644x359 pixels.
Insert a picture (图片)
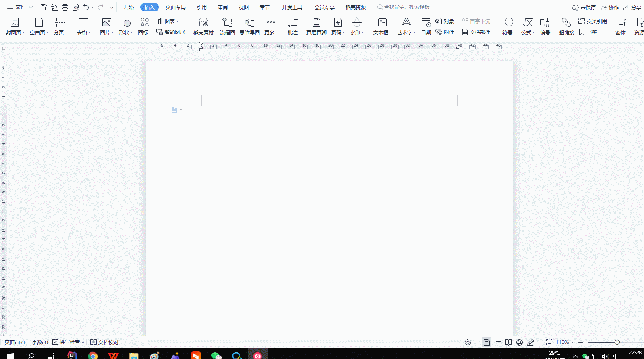tap(107, 26)
